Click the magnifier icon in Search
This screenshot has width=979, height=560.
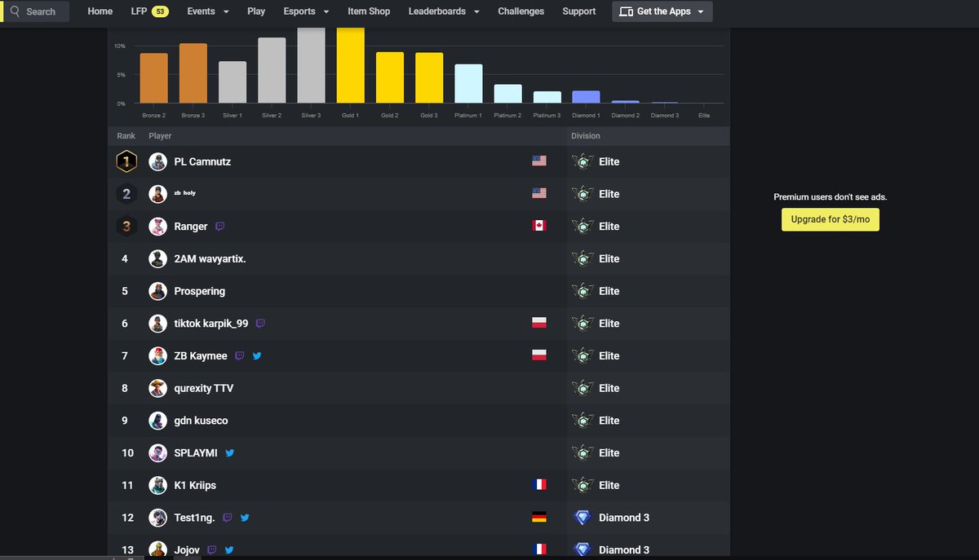pyautogui.click(x=15, y=11)
